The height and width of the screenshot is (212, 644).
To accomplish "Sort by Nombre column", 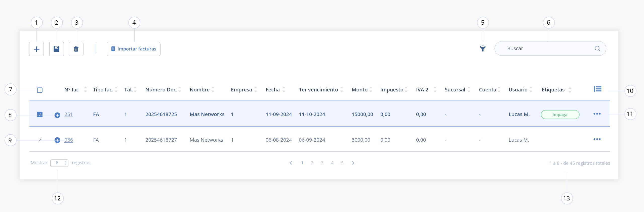I will point(213,90).
